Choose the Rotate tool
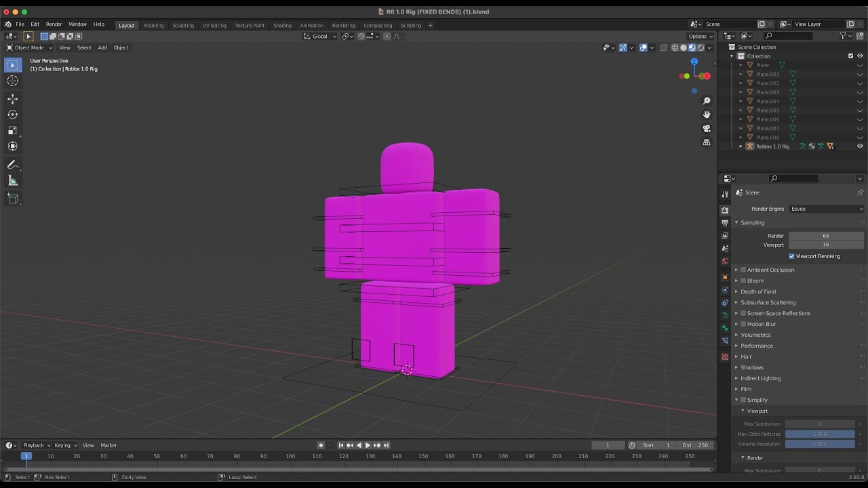The width and height of the screenshot is (868, 488). (12, 115)
